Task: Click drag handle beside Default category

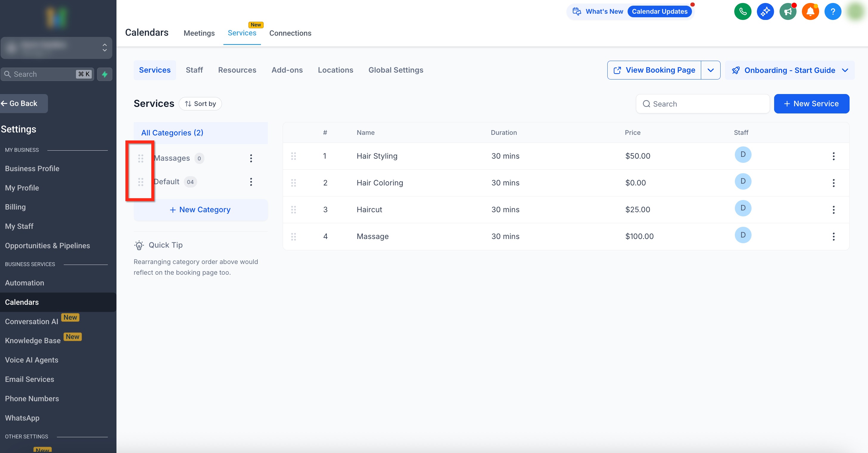Action: click(x=141, y=182)
